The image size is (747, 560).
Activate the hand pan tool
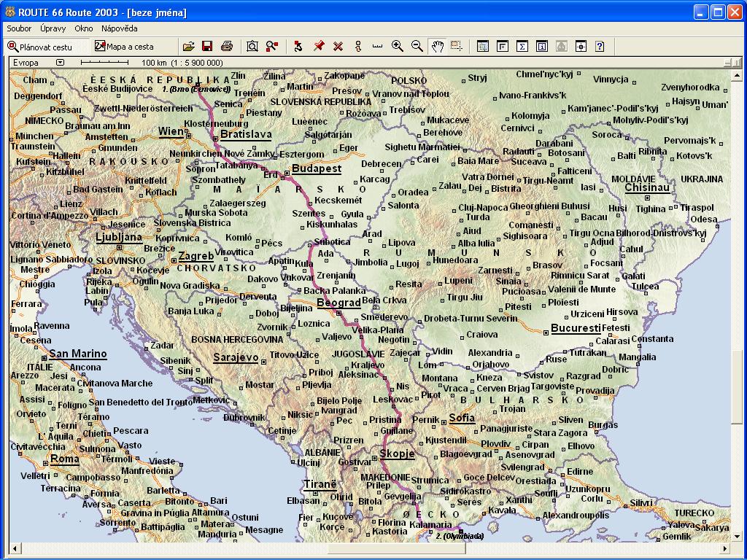tap(437, 46)
